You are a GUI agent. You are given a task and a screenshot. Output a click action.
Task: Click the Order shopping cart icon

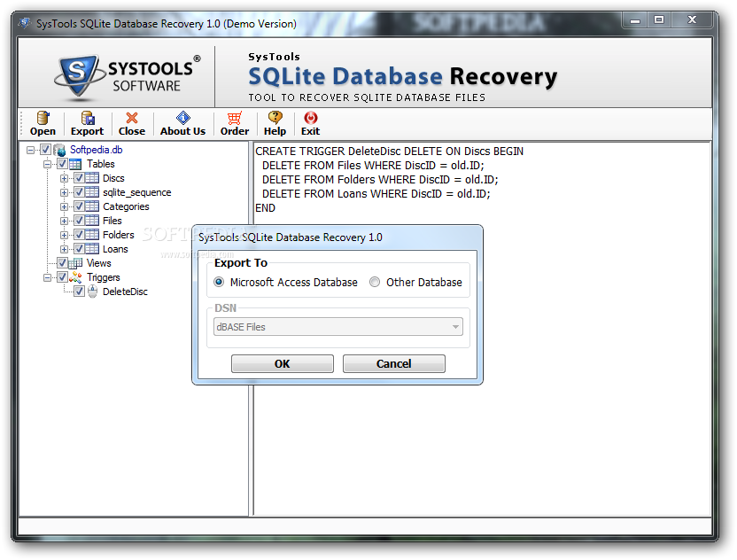point(235,118)
